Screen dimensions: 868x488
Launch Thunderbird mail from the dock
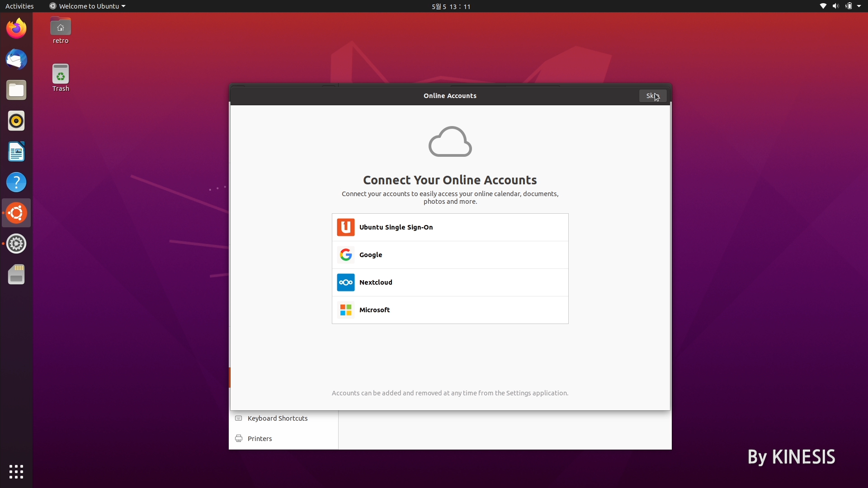coord(16,59)
